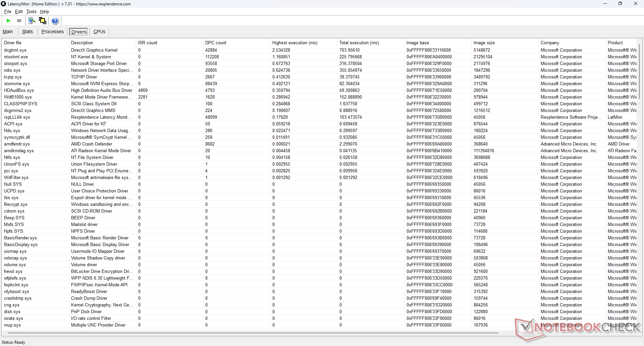
Task: Select the HDAudBus.sys driver row
Action: point(319,90)
